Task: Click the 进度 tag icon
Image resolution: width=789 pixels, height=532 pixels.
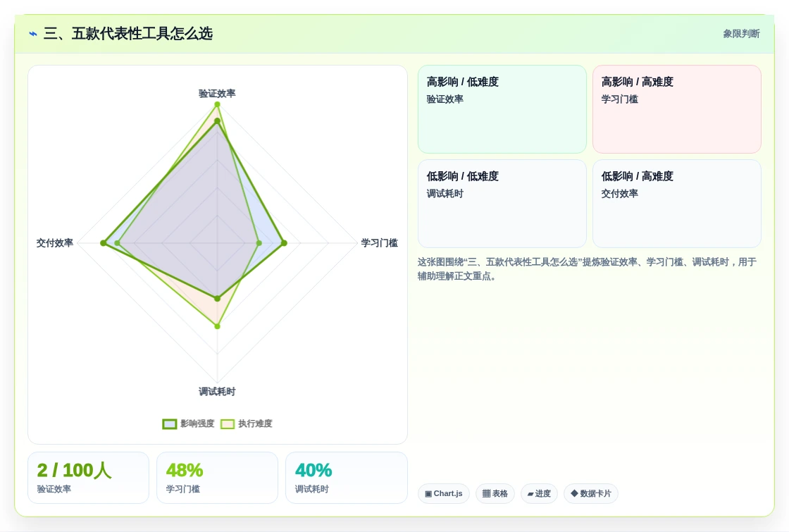Action: click(x=530, y=494)
